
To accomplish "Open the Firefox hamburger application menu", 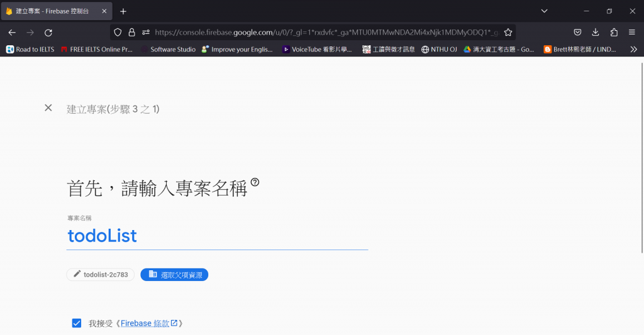I will click(x=632, y=33).
